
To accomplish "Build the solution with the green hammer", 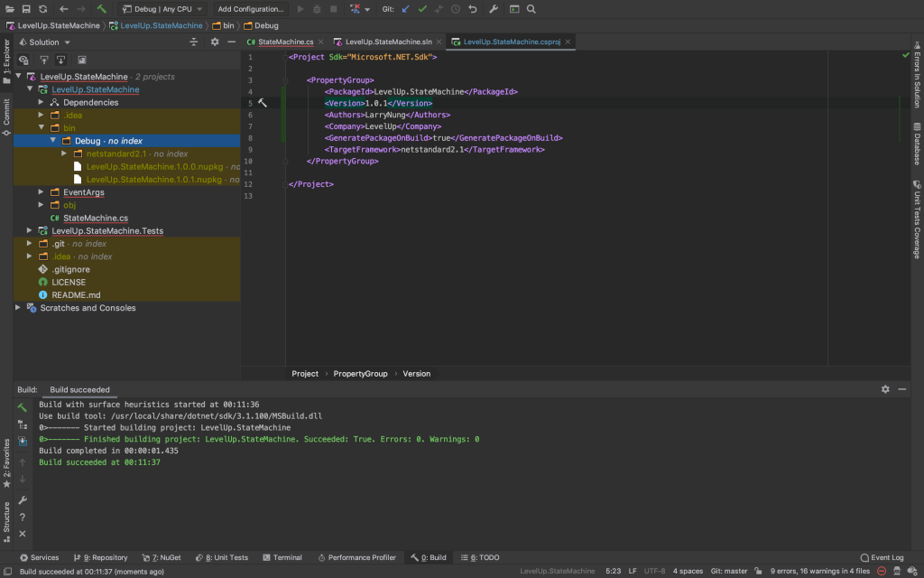I will (x=101, y=9).
